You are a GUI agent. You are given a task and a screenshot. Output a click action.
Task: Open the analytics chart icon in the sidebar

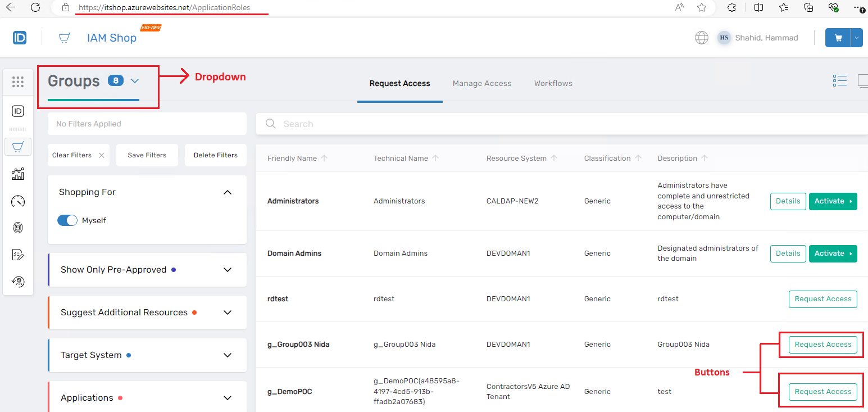point(18,174)
